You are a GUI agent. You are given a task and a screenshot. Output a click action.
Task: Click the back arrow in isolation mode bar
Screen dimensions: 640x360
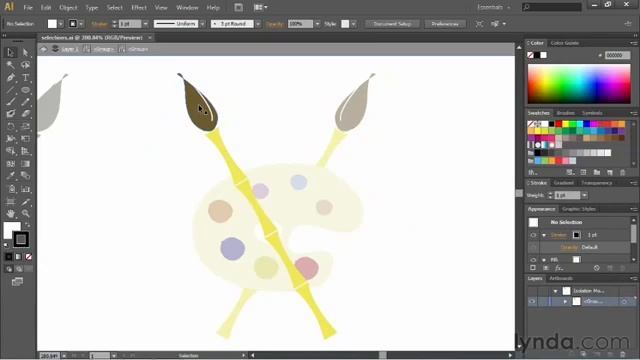[44, 49]
